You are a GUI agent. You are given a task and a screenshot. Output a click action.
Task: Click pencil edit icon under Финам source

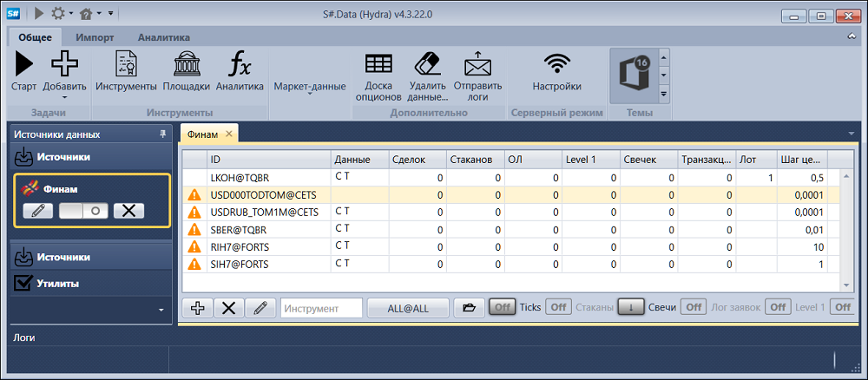click(x=38, y=212)
